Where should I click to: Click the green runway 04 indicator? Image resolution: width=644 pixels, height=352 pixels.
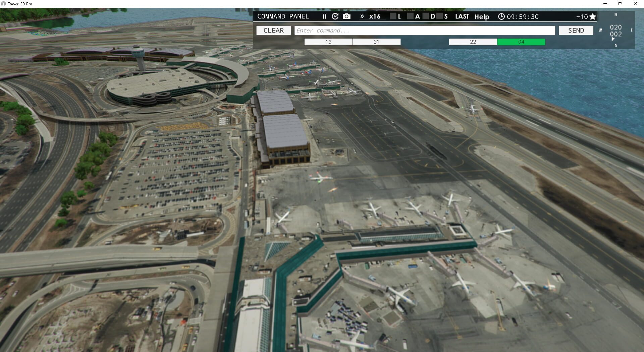click(522, 42)
